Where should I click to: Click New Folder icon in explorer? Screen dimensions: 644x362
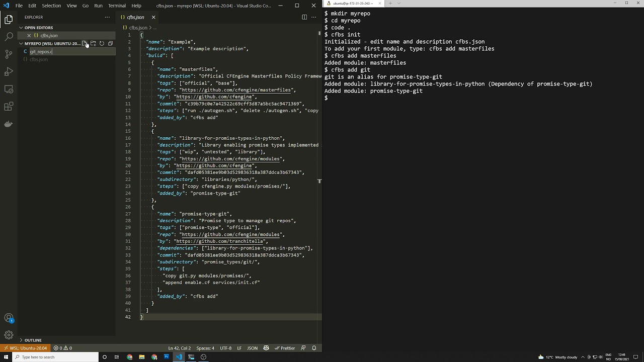pos(93,43)
